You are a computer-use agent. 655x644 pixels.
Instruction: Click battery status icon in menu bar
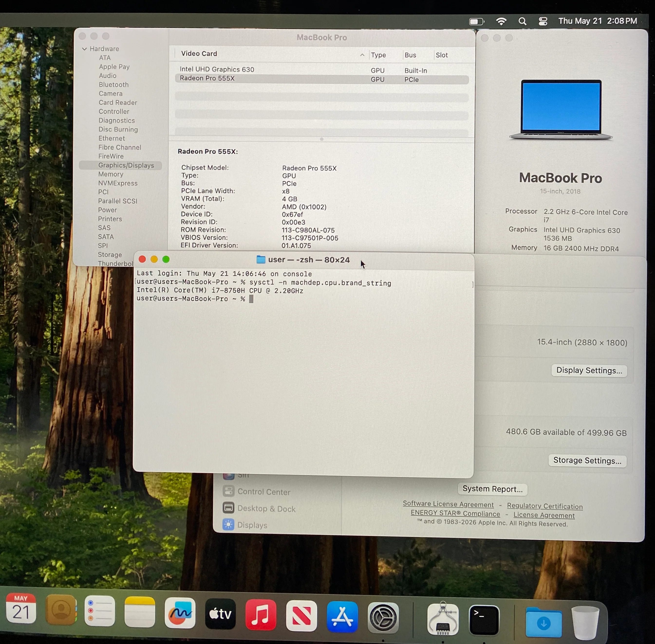[x=477, y=22]
